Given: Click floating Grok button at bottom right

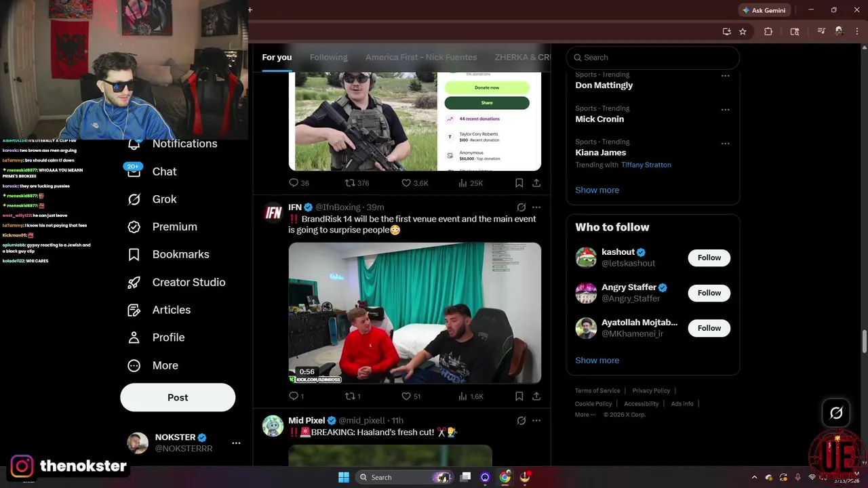Looking at the screenshot, I should pos(836,413).
